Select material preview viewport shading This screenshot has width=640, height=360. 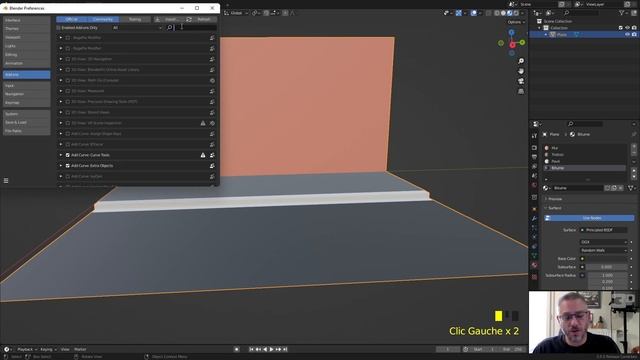[x=509, y=13]
